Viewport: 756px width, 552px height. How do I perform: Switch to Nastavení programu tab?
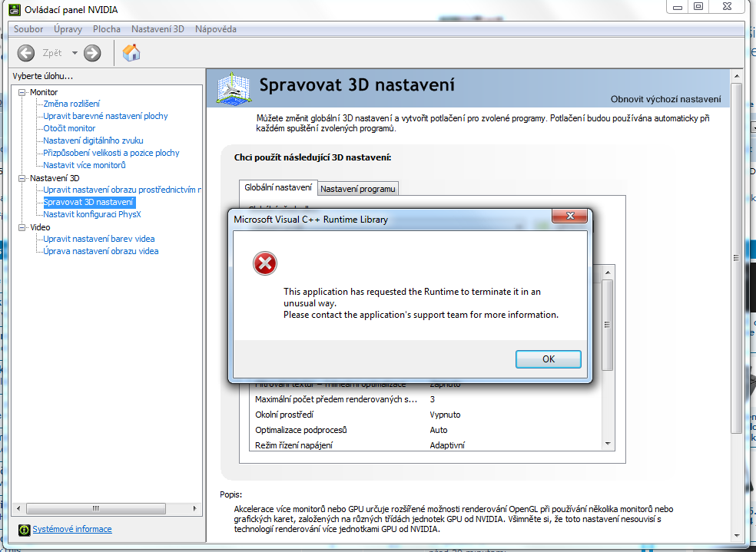[358, 189]
